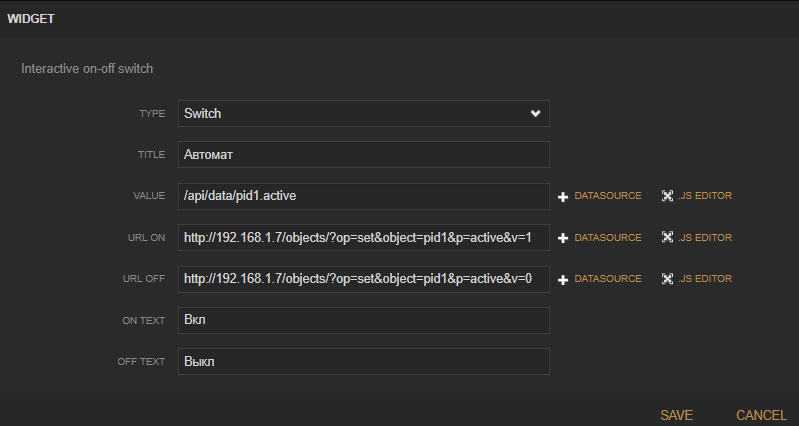799x426 pixels.
Task: Add a DATASOURCE to the URL OFF field
Action: click(608, 279)
